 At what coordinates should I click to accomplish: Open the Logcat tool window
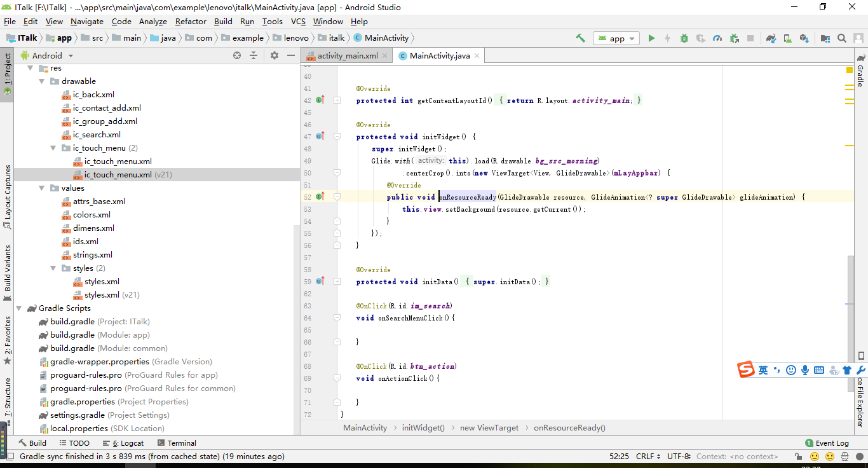tap(123, 443)
